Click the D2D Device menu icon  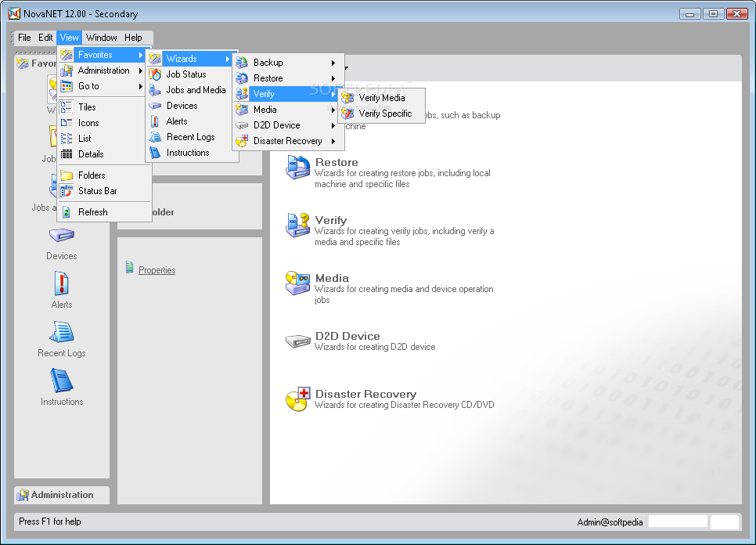pyautogui.click(x=242, y=125)
